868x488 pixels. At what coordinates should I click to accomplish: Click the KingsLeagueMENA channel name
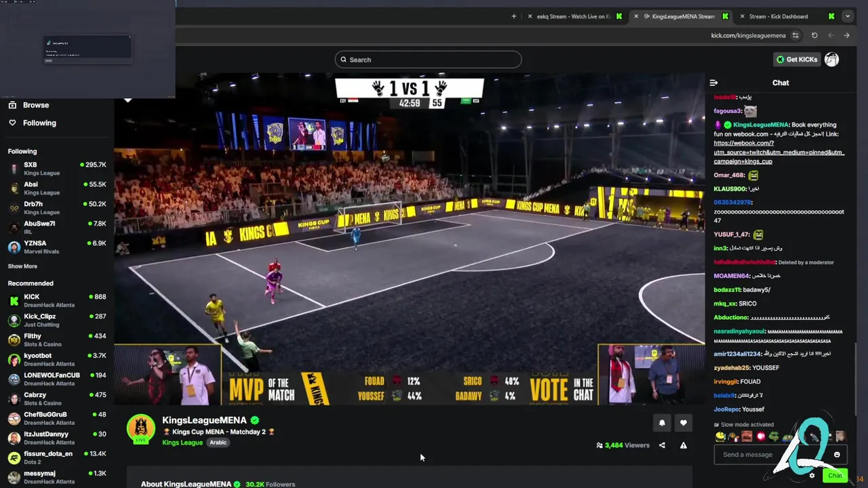click(204, 420)
